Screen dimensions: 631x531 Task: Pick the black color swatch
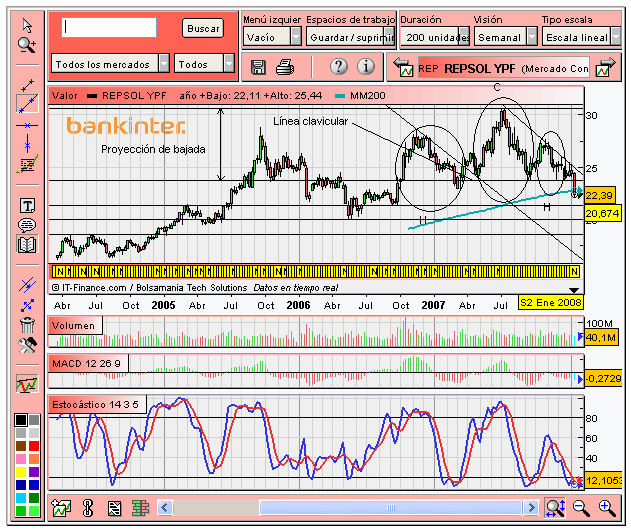pos(21,420)
